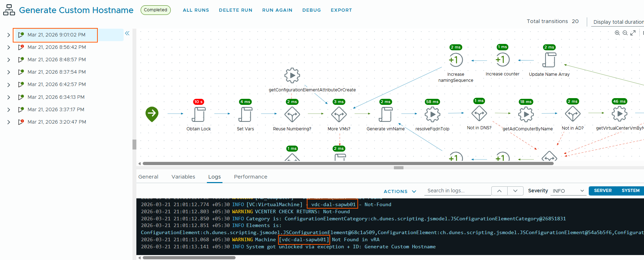Select the Reuse Numbering? decision node

(x=292, y=114)
